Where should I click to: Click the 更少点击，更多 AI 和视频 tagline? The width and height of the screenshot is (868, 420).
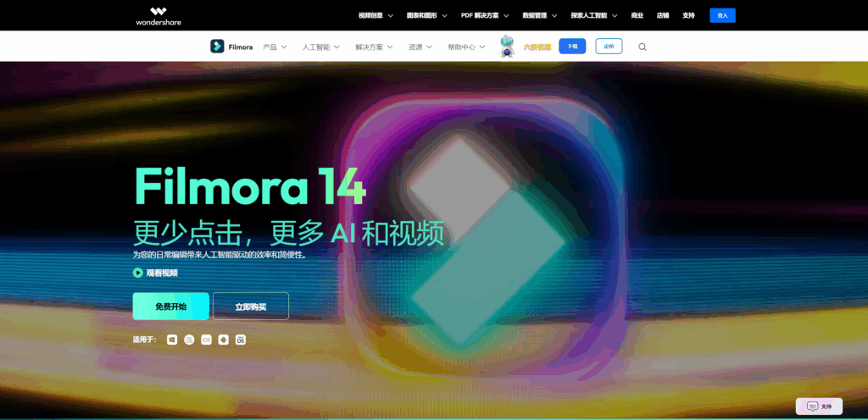(288, 233)
